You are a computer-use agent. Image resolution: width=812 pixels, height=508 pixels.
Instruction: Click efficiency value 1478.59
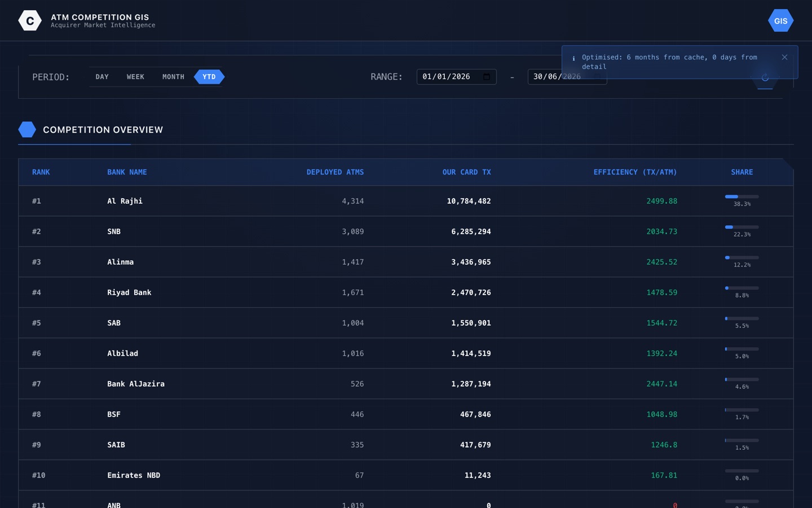[x=661, y=292]
